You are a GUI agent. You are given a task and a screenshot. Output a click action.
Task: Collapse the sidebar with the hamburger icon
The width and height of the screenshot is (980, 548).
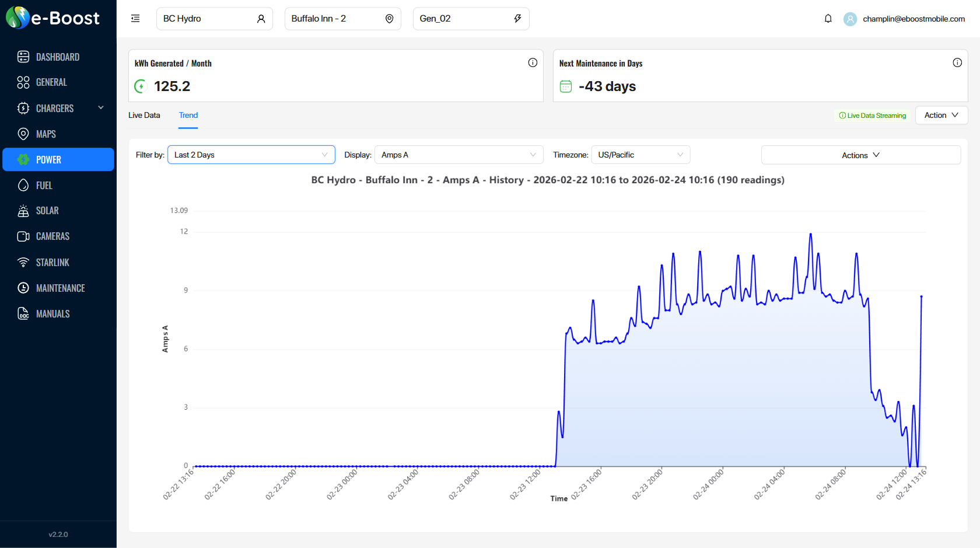(x=135, y=18)
